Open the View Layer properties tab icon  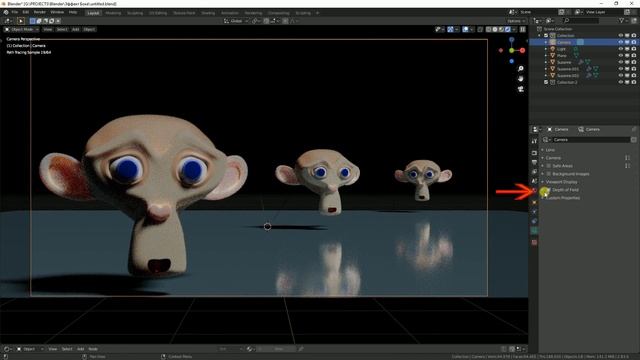coord(534,172)
